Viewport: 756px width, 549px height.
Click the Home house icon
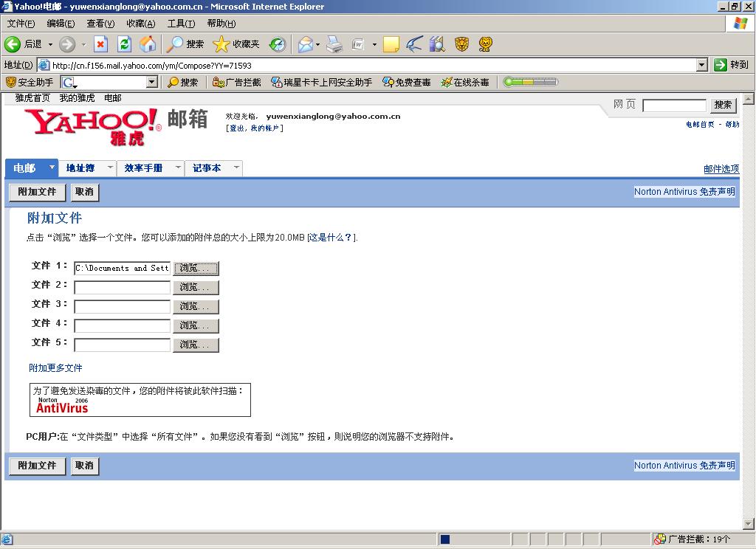tap(148, 44)
